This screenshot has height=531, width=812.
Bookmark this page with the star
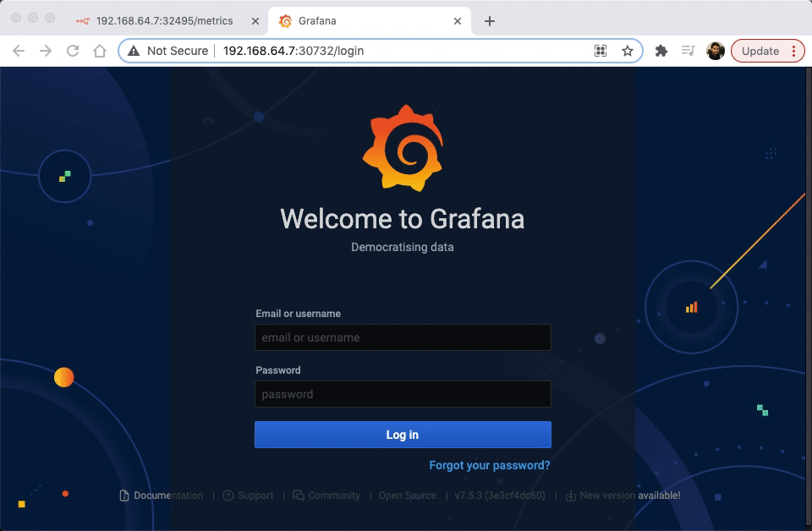coord(628,51)
